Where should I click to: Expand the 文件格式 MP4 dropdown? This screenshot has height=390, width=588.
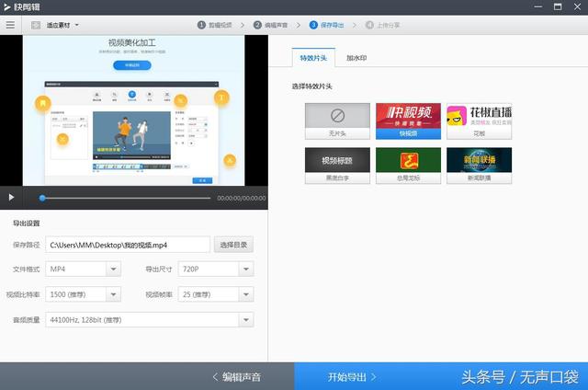click(113, 270)
